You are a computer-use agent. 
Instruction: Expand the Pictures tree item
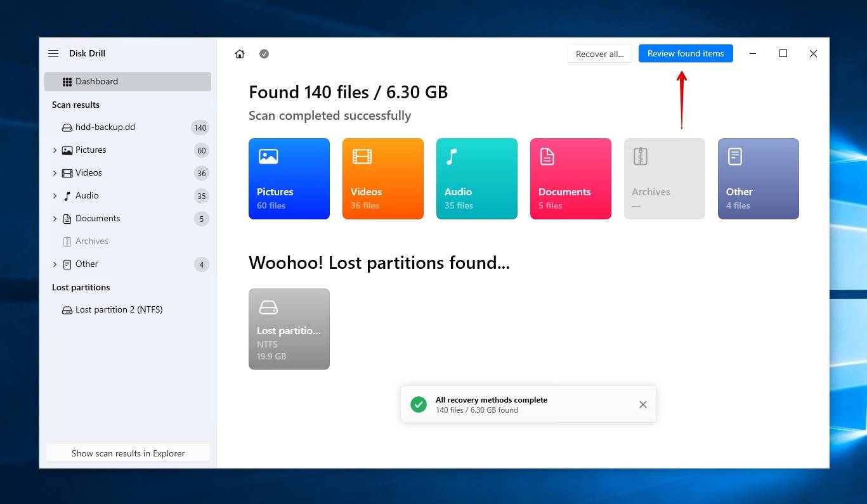(x=55, y=150)
